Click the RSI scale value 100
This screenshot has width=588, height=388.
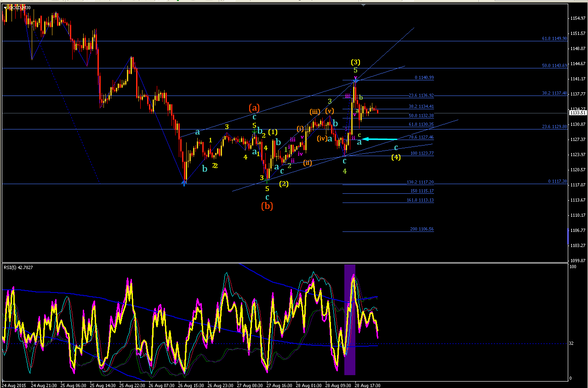tap(574, 267)
